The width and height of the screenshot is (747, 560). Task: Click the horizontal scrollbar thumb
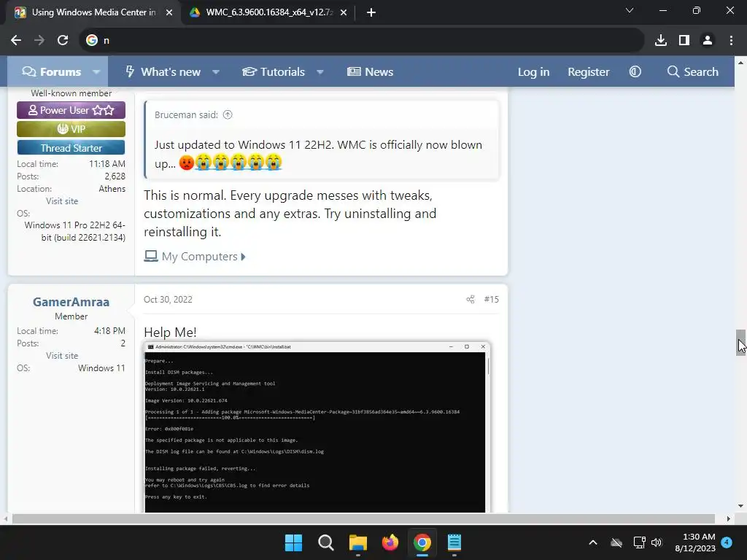coord(363,518)
